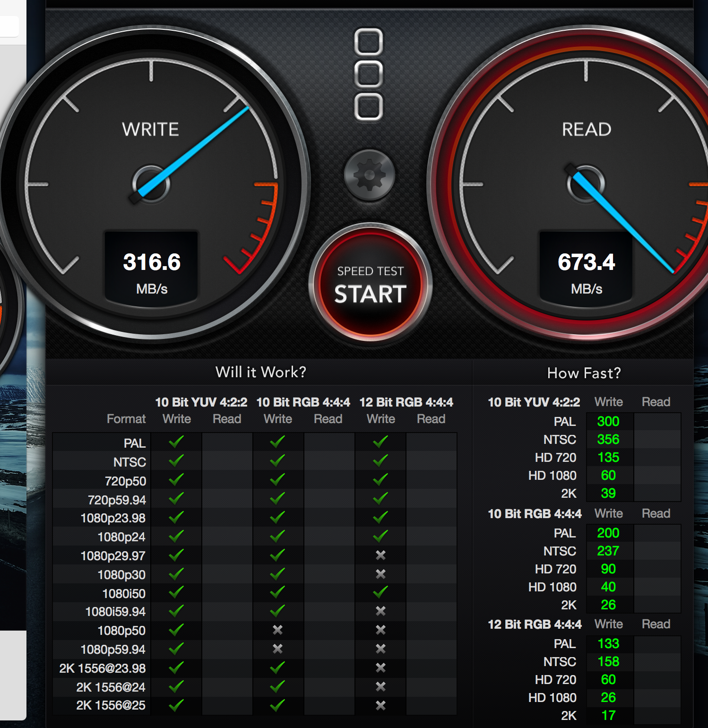The image size is (708, 728).
Task: Click the 1080i59.94 10 Bit RGB write checkmark
Action: pyautogui.click(x=277, y=611)
